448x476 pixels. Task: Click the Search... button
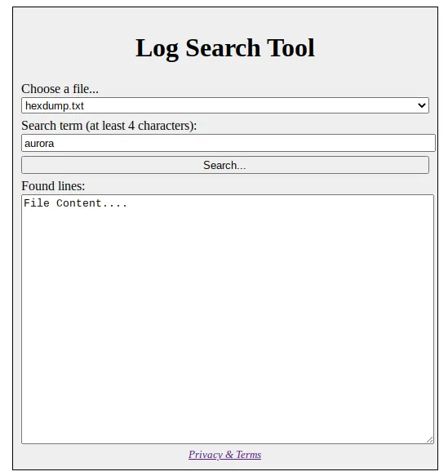(224, 165)
